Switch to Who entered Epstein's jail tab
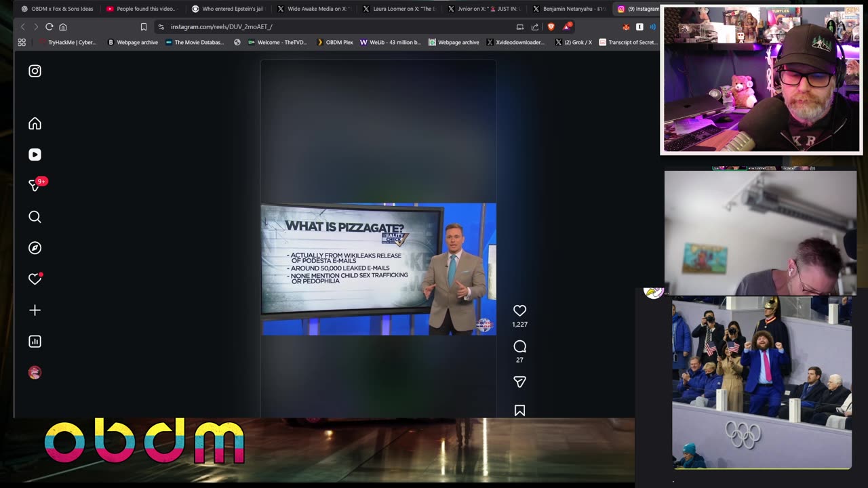Viewport: 868px width, 488px height. pyautogui.click(x=227, y=9)
